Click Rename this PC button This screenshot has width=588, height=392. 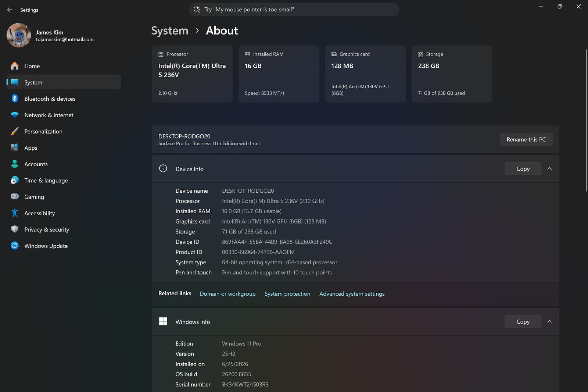pyautogui.click(x=526, y=139)
